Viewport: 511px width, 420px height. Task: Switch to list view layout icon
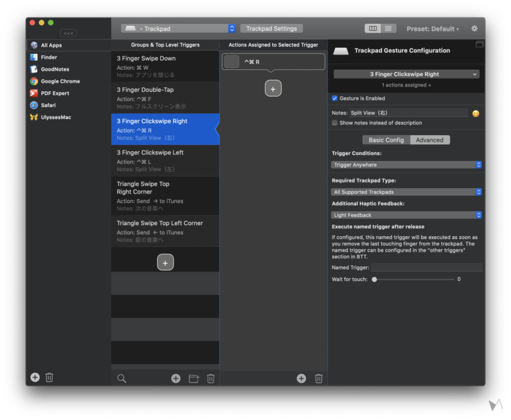click(x=389, y=29)
